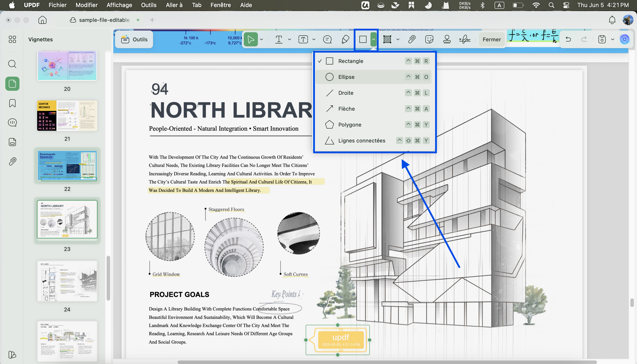
Task: Open the bookmarks panel in sidebar
Action: tap(12, 103)
